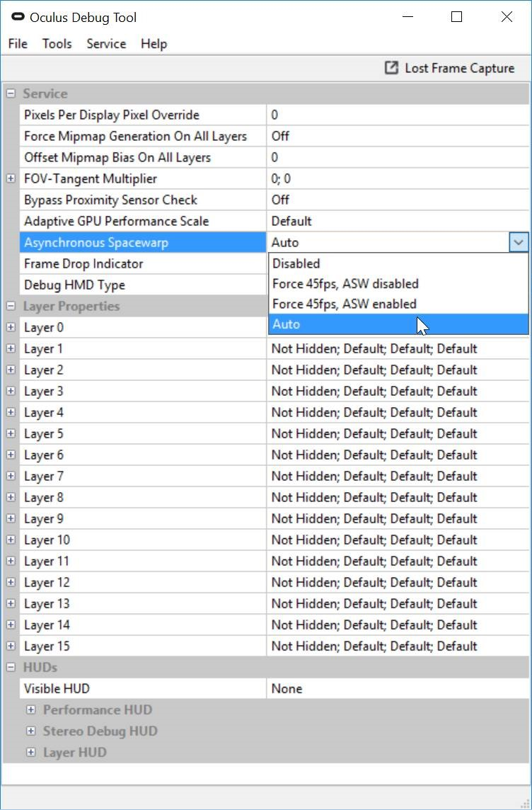This screenshot has height=810, width=532.
Task: Select Force 45fps, ASW enabled option
Action: tap(398, 304)
